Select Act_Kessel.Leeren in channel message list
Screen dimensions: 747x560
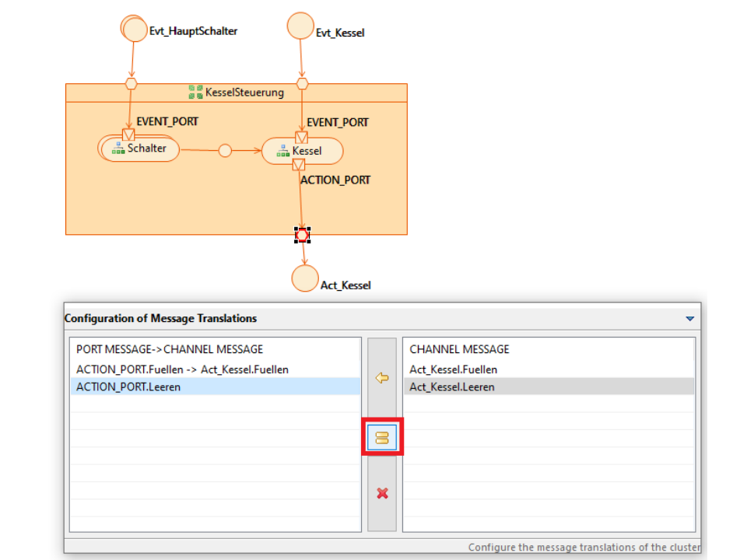click(x=452, y=387)
